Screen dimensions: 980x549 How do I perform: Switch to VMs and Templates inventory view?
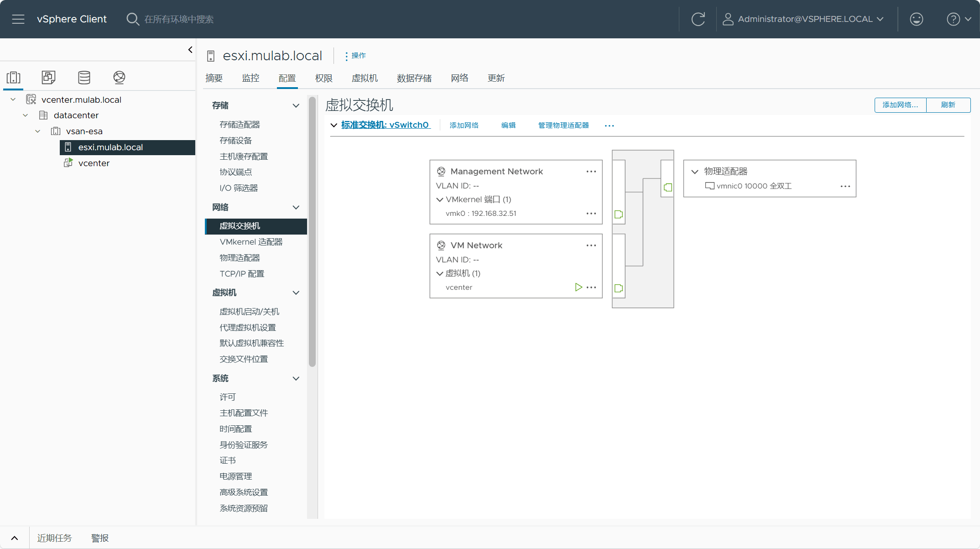pos(49,77)
